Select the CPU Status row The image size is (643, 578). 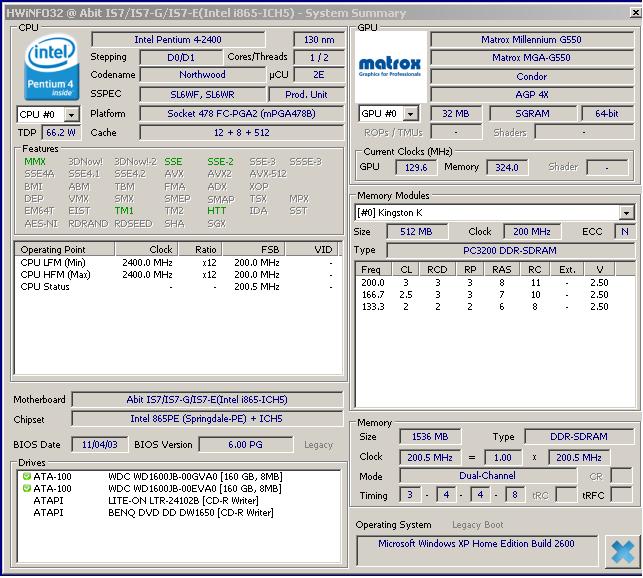[x=178, y=286]
